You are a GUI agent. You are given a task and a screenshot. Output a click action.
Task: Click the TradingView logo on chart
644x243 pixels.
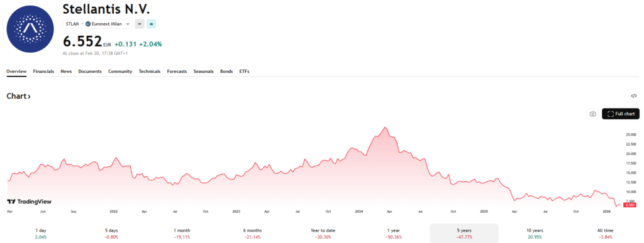coord(29,202)
